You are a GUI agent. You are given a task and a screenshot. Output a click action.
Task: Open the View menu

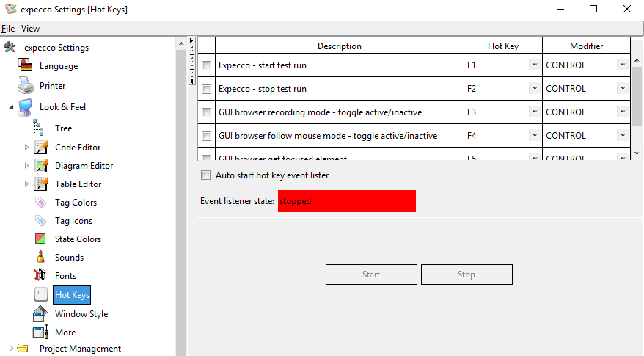30,29
